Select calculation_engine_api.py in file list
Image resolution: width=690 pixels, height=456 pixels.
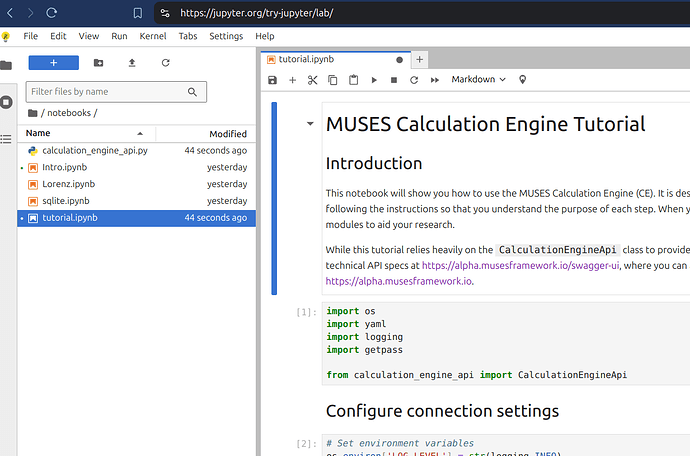(x=136, y=151)
